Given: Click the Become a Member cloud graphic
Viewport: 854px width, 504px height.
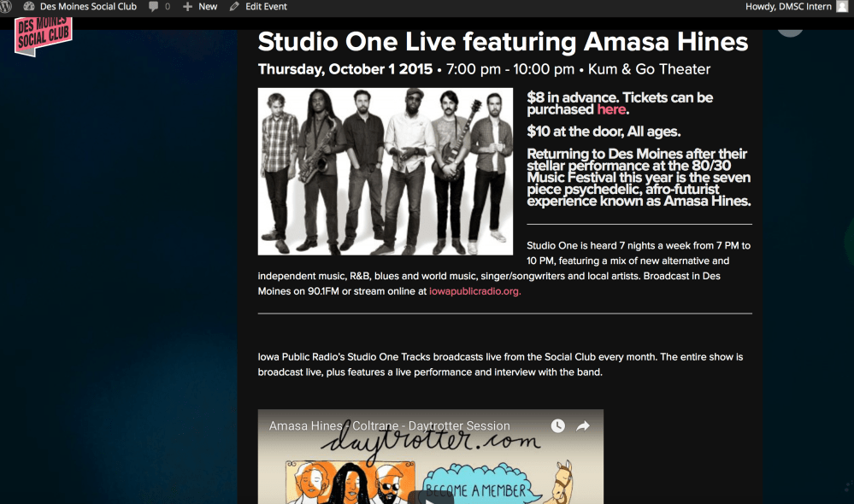Looking at the screenshot, I should [x=478, y=485].
